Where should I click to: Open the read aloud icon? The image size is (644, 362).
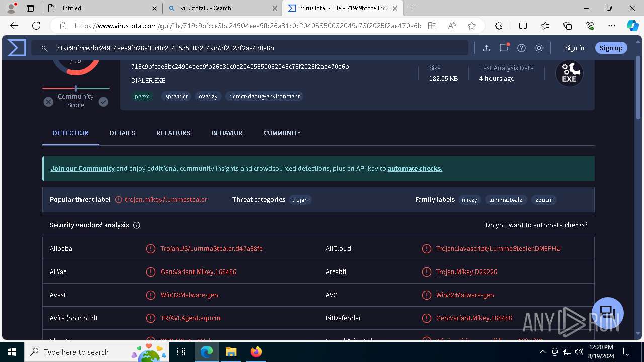pos(452,26)
